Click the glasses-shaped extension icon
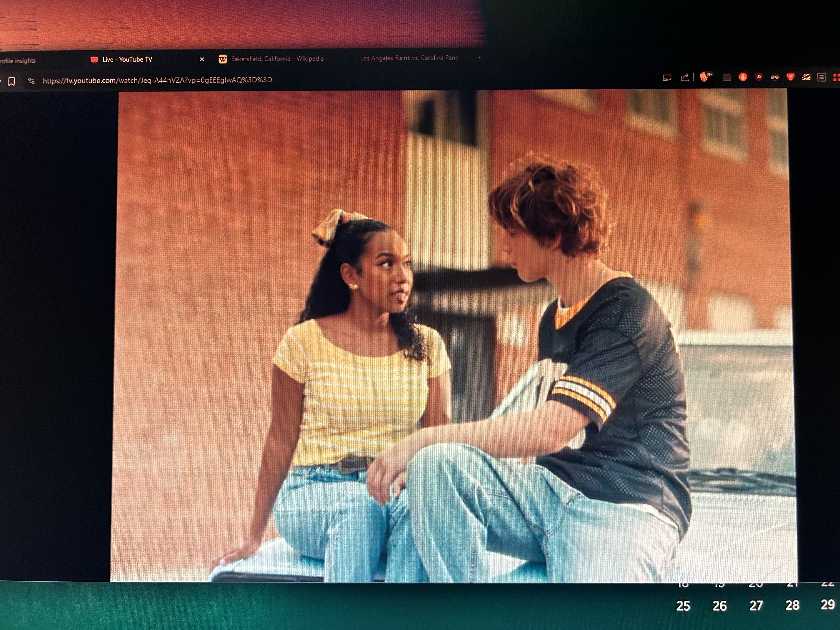The height and width of the screenshot is (630, 840). click(774, 77)
